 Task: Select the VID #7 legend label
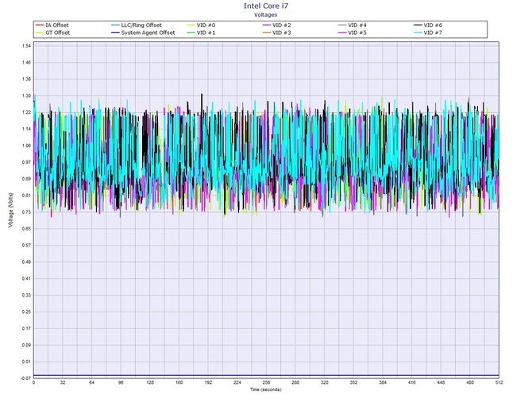[433, 33]
